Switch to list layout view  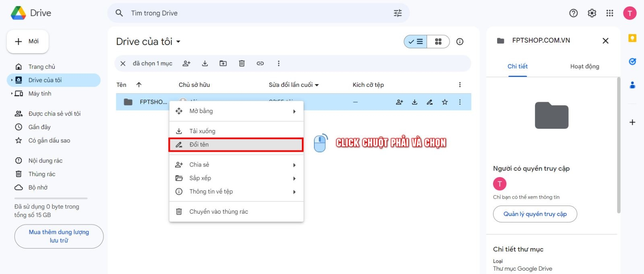pos(415,41)
